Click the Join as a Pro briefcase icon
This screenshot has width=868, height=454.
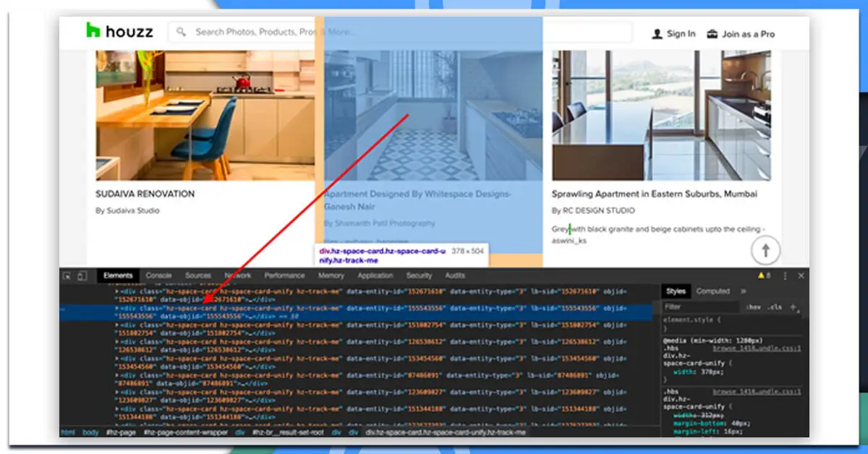point(712,33)
